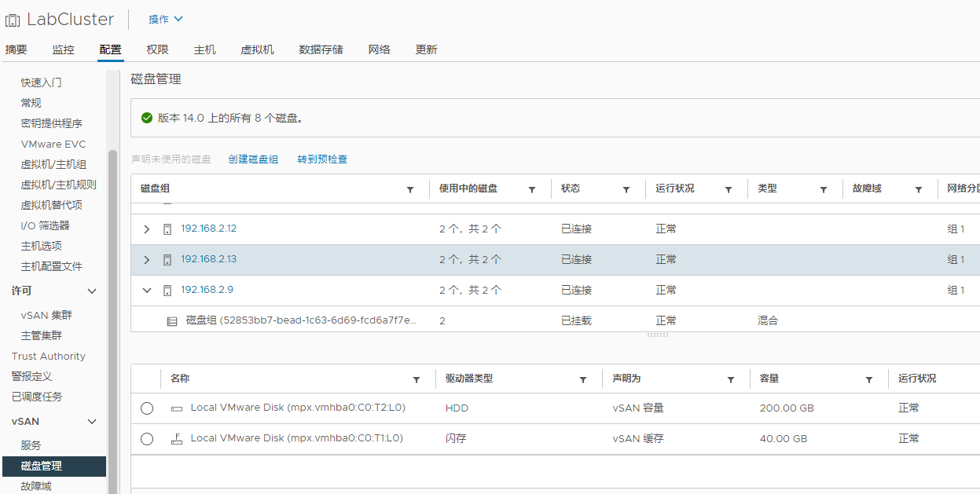Open the 操作 actions dropdown
The width and height of the screenshot is (980, 494).
click(x=166, y=19)
